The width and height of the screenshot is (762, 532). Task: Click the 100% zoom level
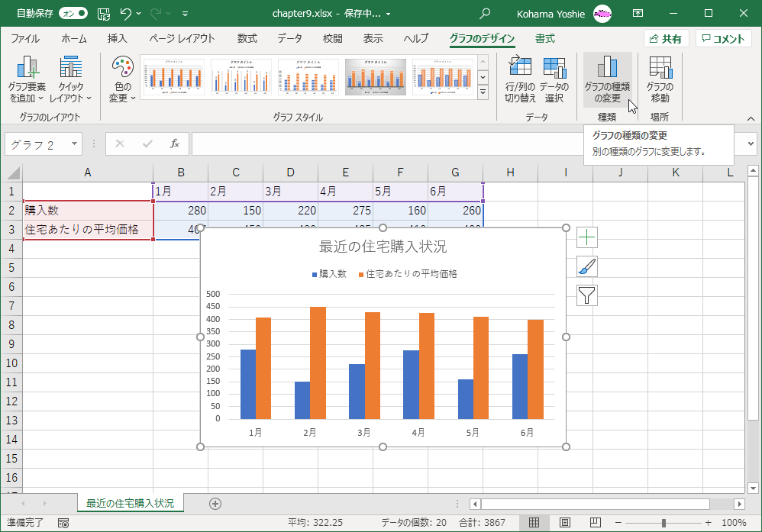(x=733, y=523)
